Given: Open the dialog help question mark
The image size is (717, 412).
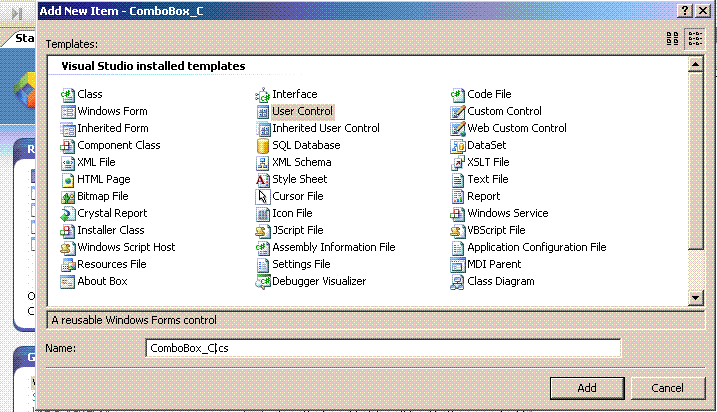Looking at the screenshot, I should tap(685, 11).
